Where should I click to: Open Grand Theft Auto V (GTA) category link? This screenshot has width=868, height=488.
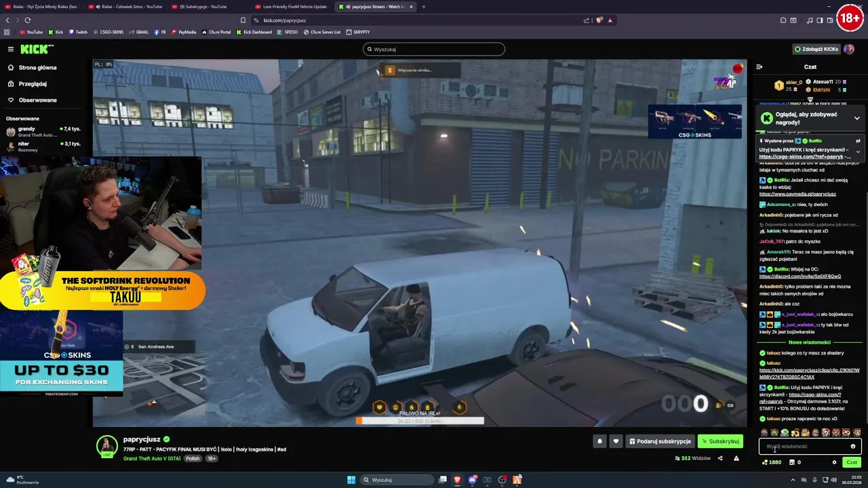pos(152,459)
